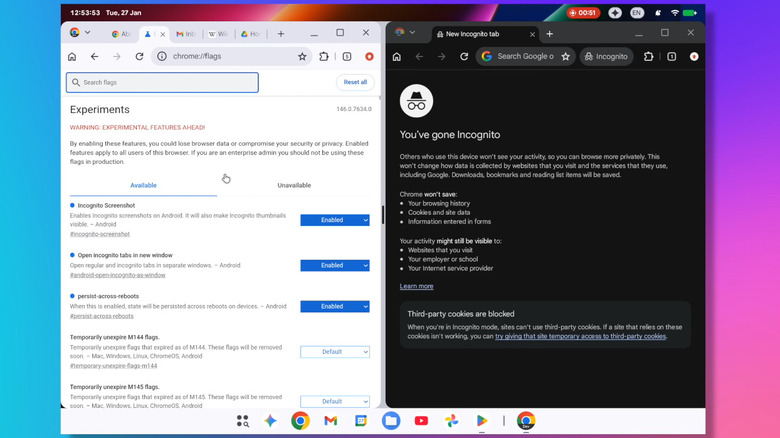Expand Chrome menu chevron in Incognito window
This screenshot has height=438, width=780.
point(412,32)
